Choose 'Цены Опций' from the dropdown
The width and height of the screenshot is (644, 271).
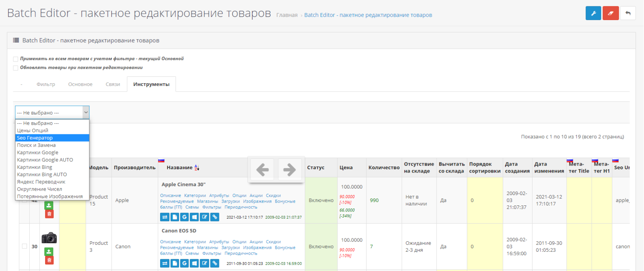coord(52,130)
